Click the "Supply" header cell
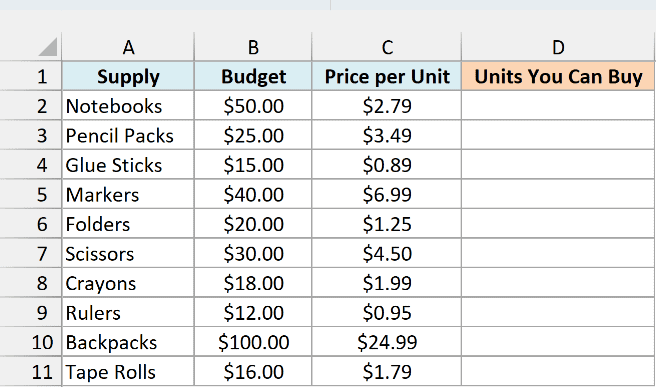 (x=128, y=76)
